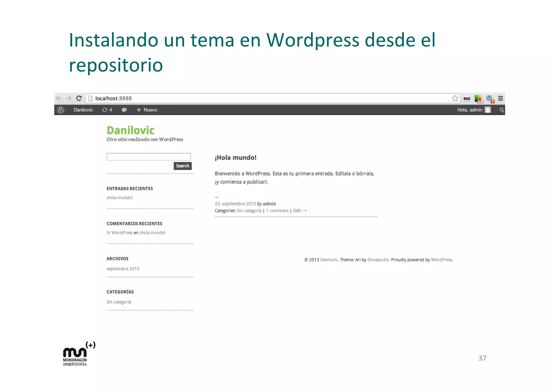The image size is (555, 392).
Task: Click the ENTRADAS RECIENTES heading
Action: pos(130,189)
